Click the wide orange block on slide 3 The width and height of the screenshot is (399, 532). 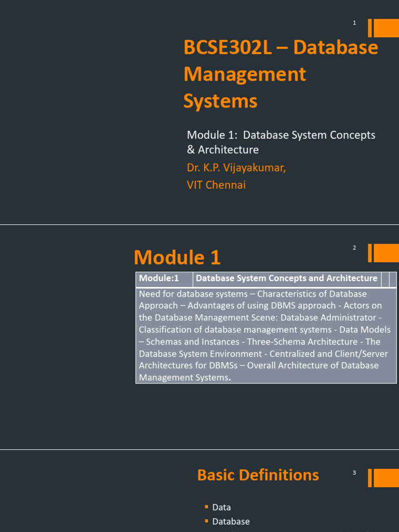[x=386, y=478]
